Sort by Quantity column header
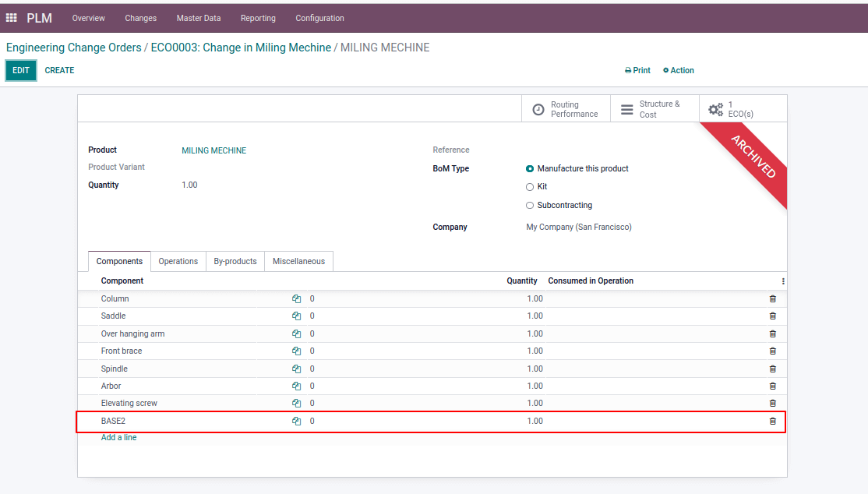 pyautogui.click(x=522, y=281)
